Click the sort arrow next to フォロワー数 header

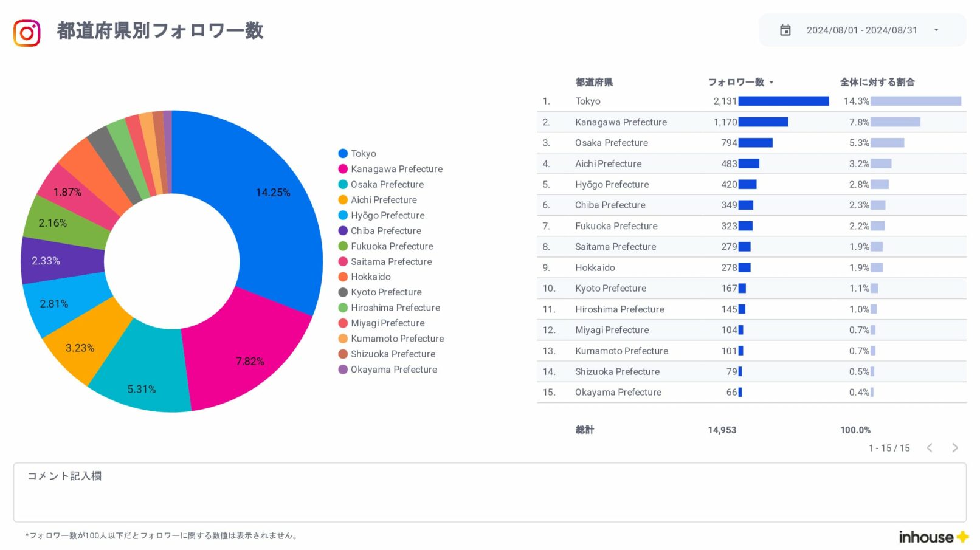(772, 82)
